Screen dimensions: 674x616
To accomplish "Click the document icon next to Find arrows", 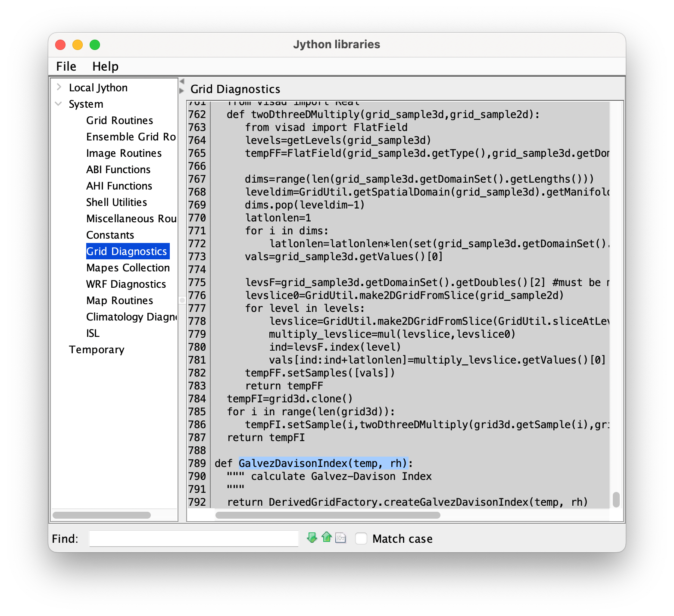I will click(x=341, y=538).
